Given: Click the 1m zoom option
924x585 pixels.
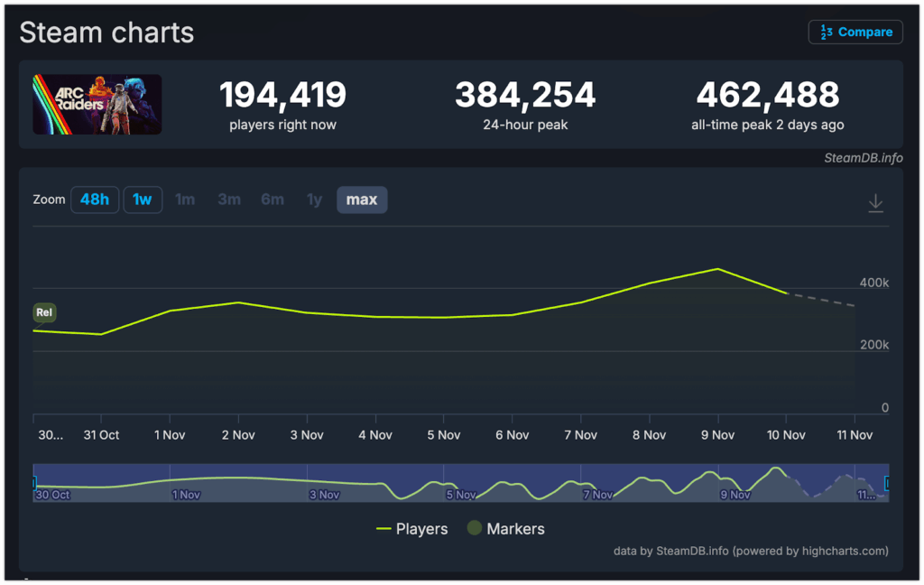Looking at the screenshot, I should point(185,200).
